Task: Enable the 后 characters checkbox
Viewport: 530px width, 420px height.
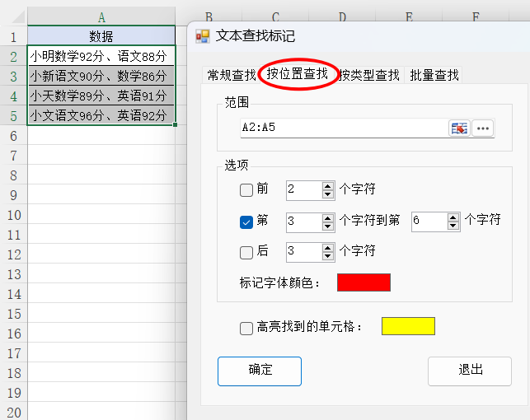Action: tap(246, 252)
